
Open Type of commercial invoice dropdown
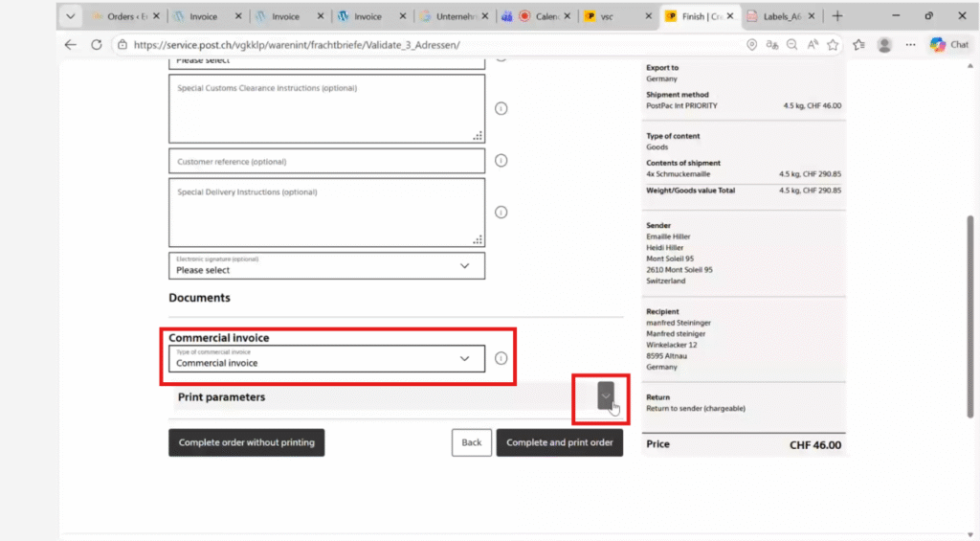[326, 358]
